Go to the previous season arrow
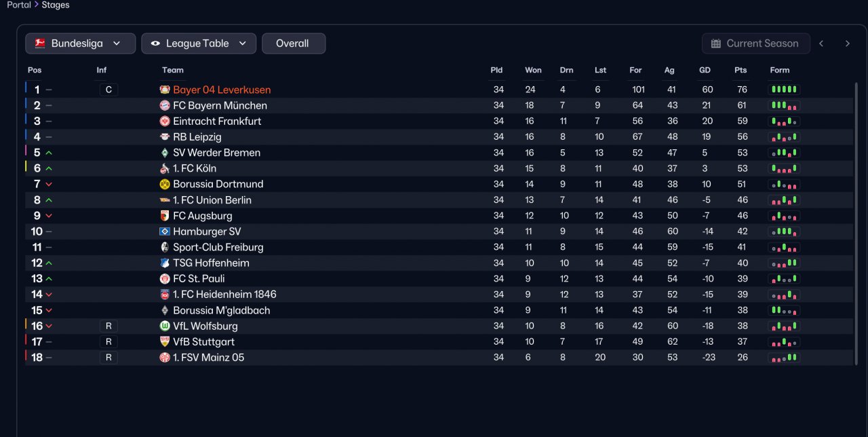868x437 pixels. point(821,43)
